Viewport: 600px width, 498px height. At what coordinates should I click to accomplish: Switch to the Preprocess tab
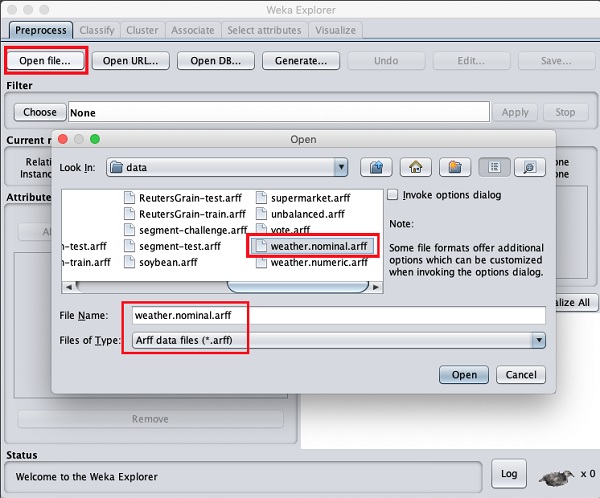click(41, 30)
